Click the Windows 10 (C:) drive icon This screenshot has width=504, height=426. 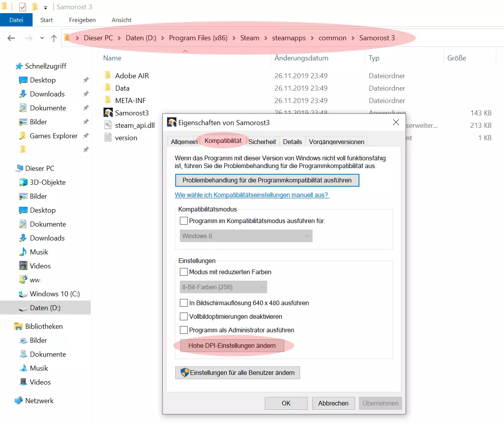click(23, 294)
